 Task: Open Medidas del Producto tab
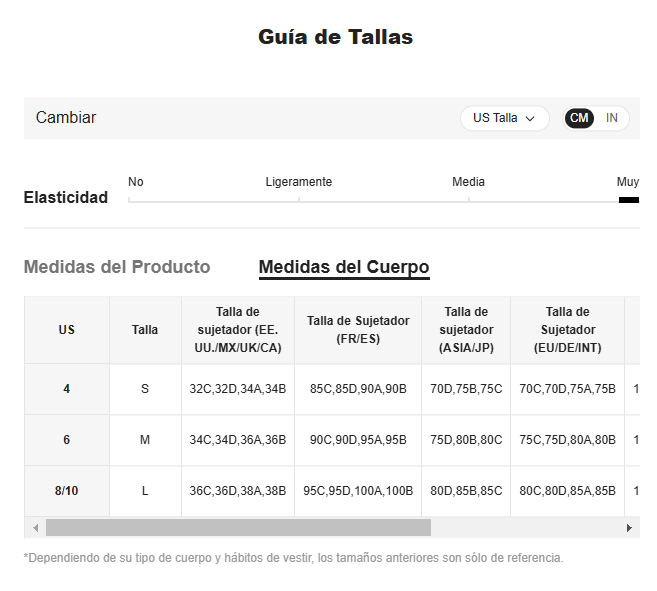tap(117, 267)
